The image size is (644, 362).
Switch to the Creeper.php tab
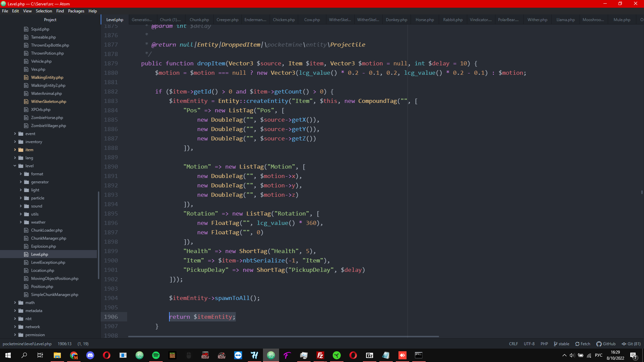coord(227,20)
